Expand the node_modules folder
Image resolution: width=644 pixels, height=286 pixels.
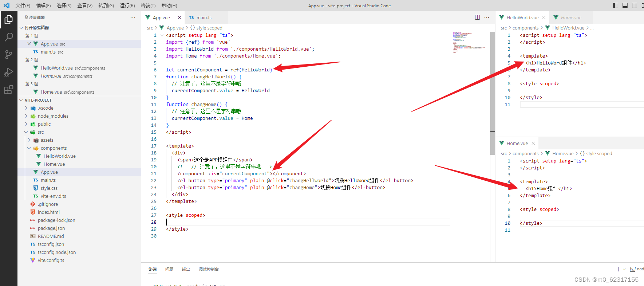pyautogui.click(x=26, y=116)
